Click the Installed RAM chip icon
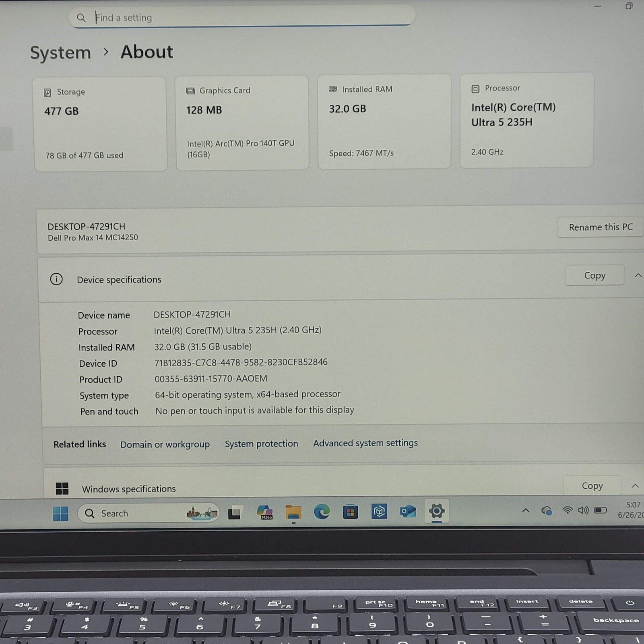Screen dimensions: 644x644 click(x=332, y=89)
